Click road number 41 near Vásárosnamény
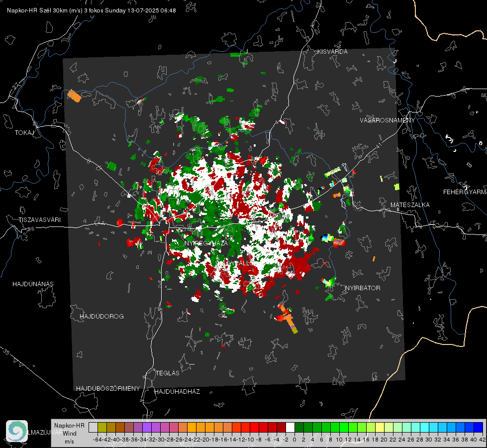 coord(378,145)
